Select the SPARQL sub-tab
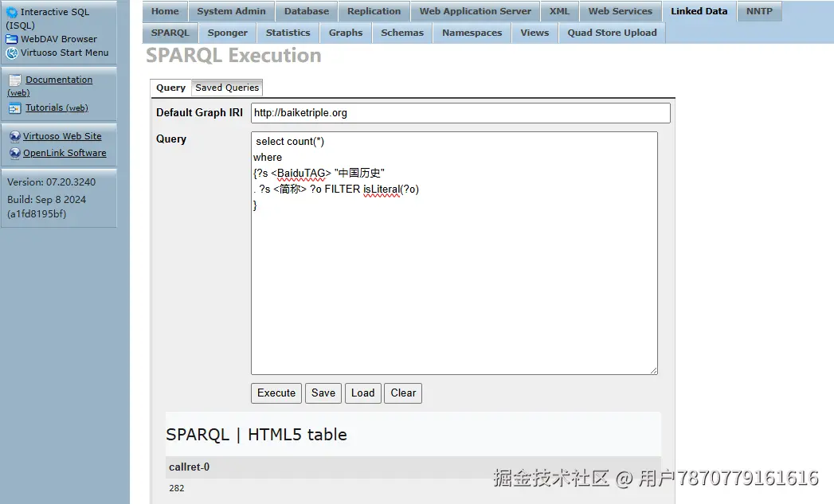This screenshot has width=834, height=504. tap(170, 33)
